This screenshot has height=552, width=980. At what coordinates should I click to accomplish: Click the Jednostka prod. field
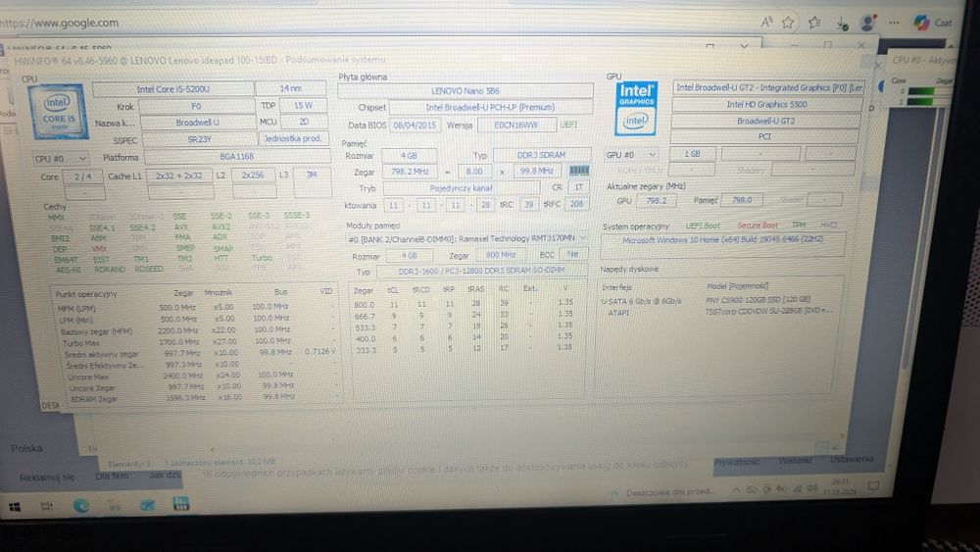292,138
